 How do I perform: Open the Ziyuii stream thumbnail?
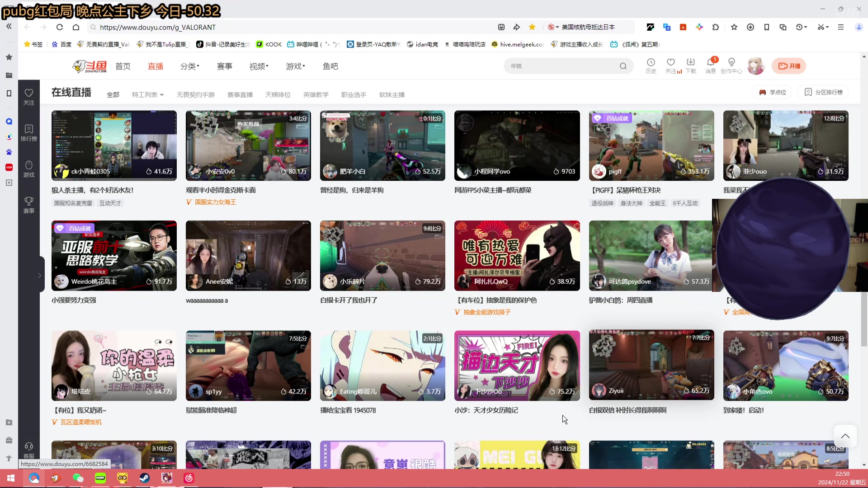click(x=651, y=365)
